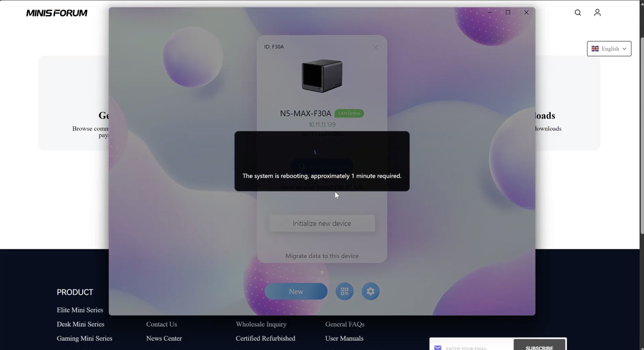The image size is (644, 350).
Task: Click the browser page vertical scrollbar
Action: click(x=642, y=136)
